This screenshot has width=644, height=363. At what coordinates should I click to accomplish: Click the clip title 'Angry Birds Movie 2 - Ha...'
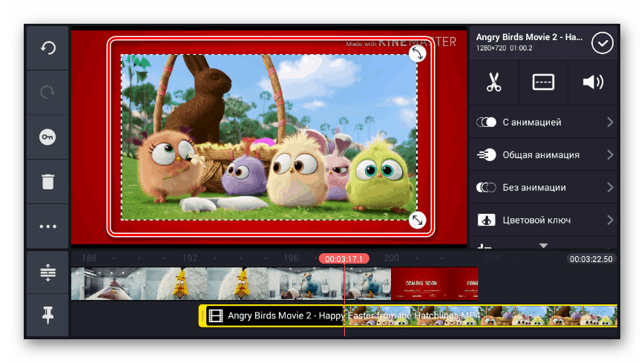pyautogui.click(x=529, y=37)
